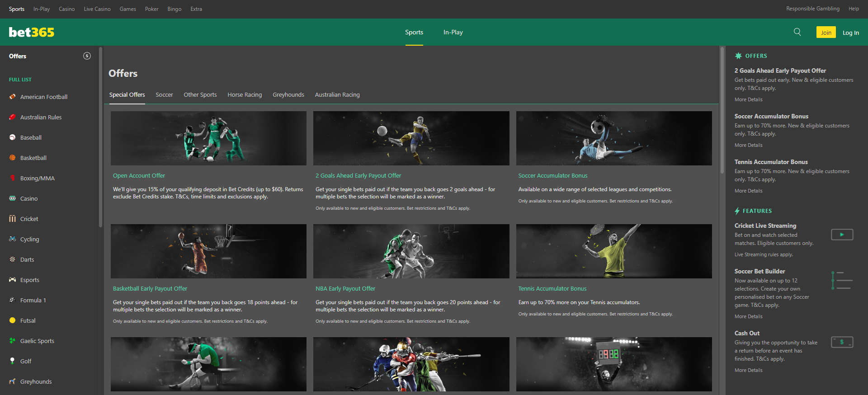Click the main content scrollbar
The width and height of the screenshot is (868, 395).
(722, 110)
